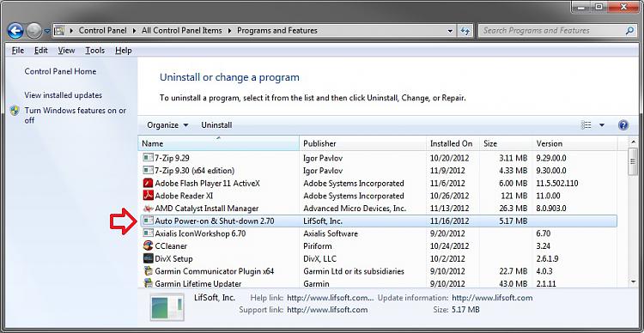Click the 7-Zip 9.29 icon
This screenshot has height=333, width=644.
coord(148,158)
